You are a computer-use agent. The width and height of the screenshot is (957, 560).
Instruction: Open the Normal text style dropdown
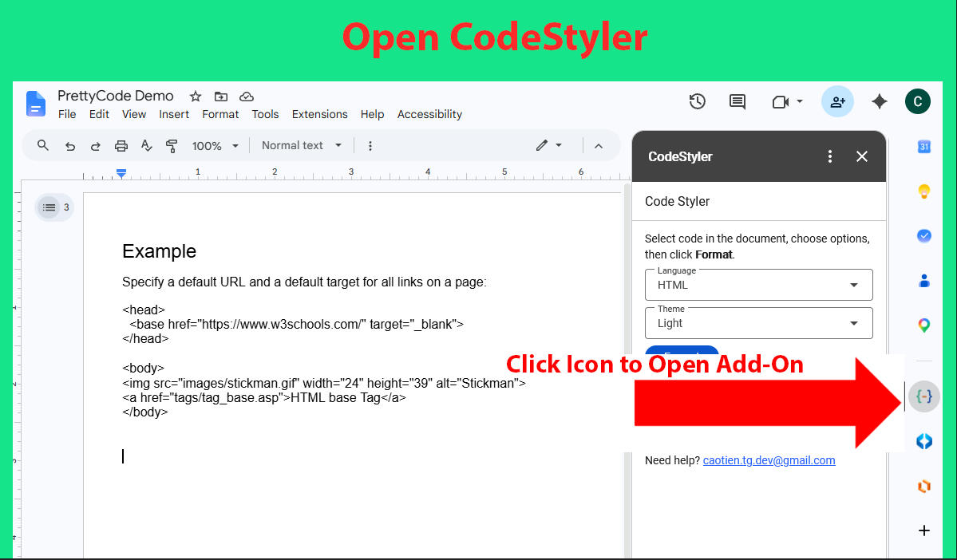pos(302,145)
